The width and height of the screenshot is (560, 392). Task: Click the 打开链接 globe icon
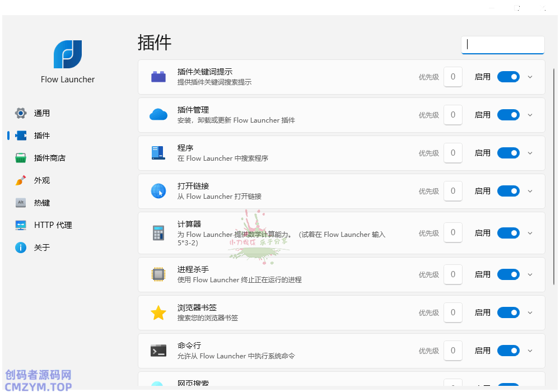click(158, 191)
